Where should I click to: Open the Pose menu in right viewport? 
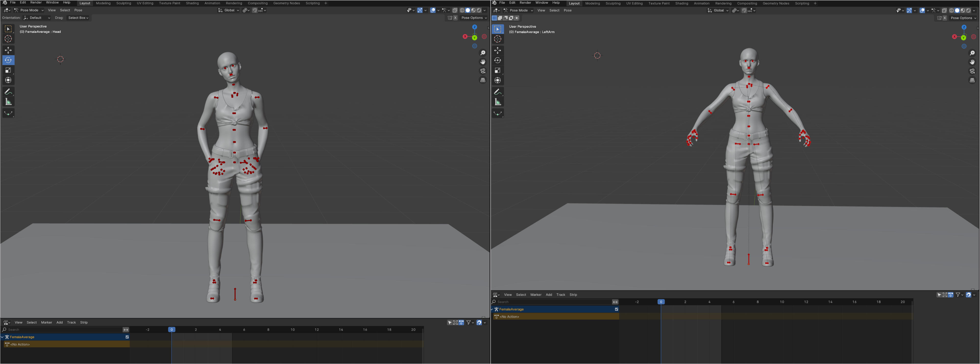click(x=567, y=11)
